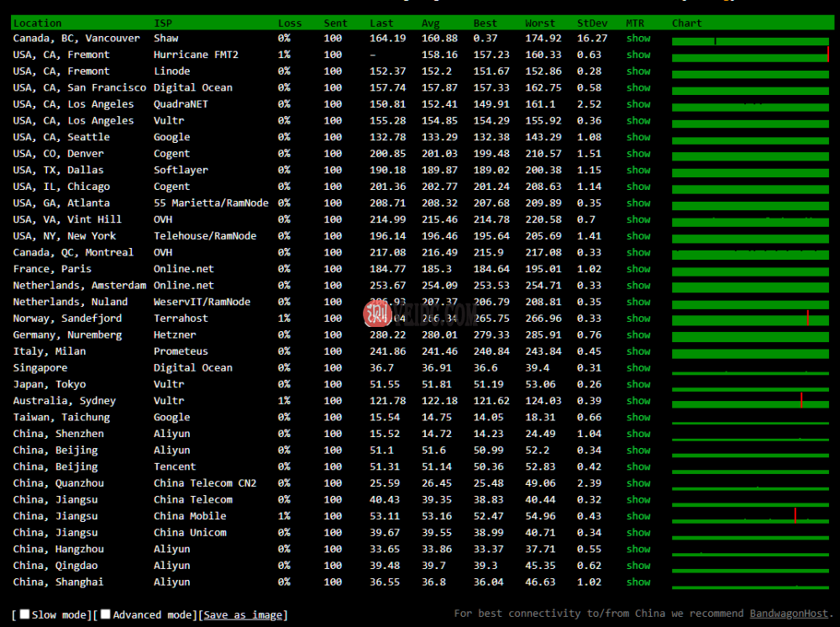The width and height of the screenshot is (840, 627).
Task: Click the ISP column header
Action: (x=163, y=23)
